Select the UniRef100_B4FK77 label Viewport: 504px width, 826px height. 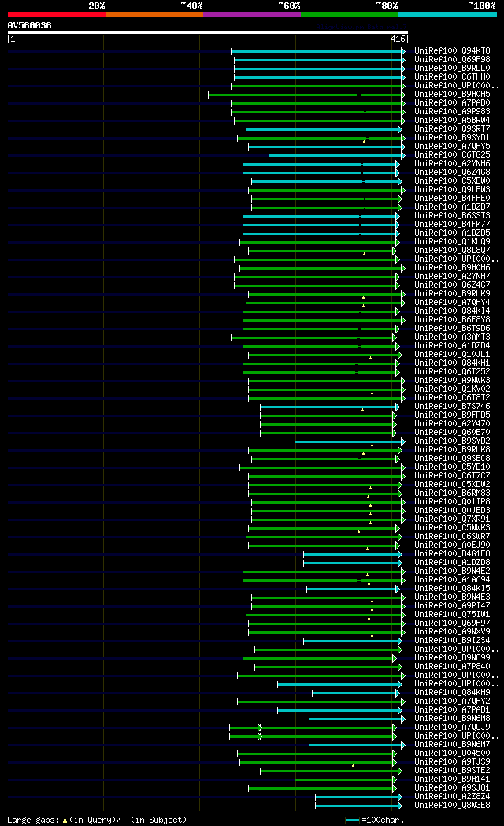452,225
